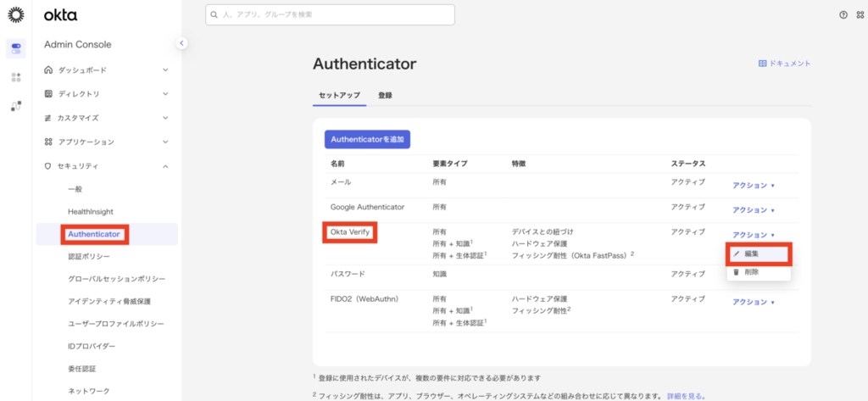
Task: Expand the ダッシュボード menu chevron
Action: coord(165,70)
